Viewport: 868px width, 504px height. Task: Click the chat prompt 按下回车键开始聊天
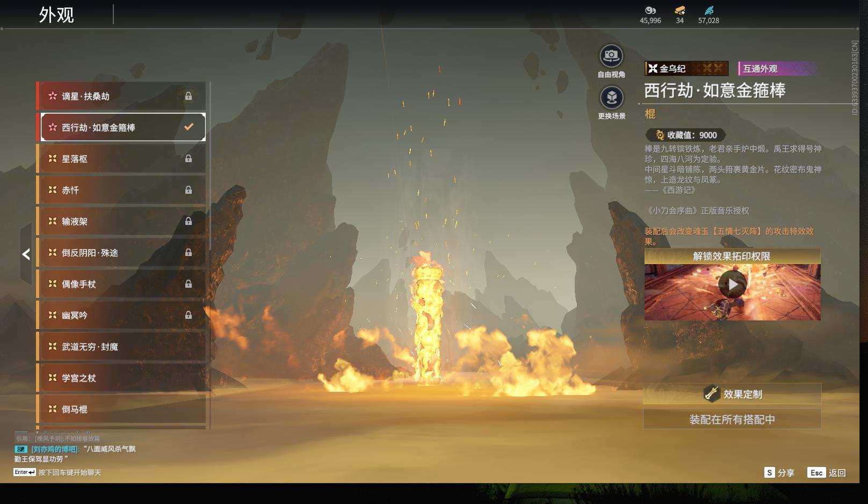[70, 472]
